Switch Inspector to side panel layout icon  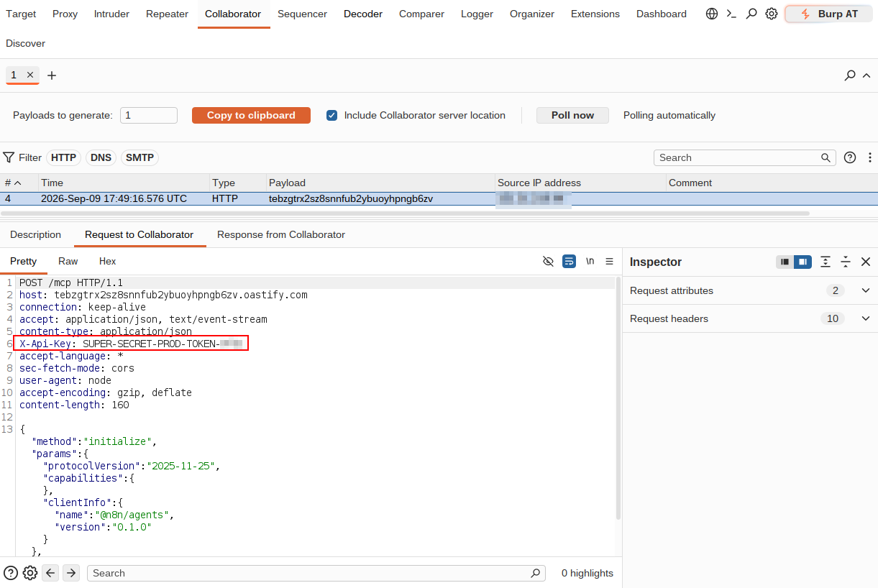coord(802,262)
